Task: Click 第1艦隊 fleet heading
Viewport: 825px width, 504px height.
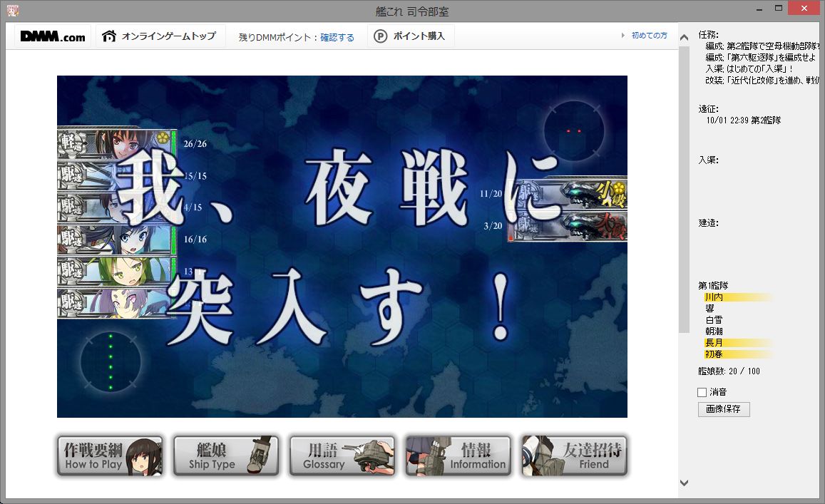Action: point(713,286)
